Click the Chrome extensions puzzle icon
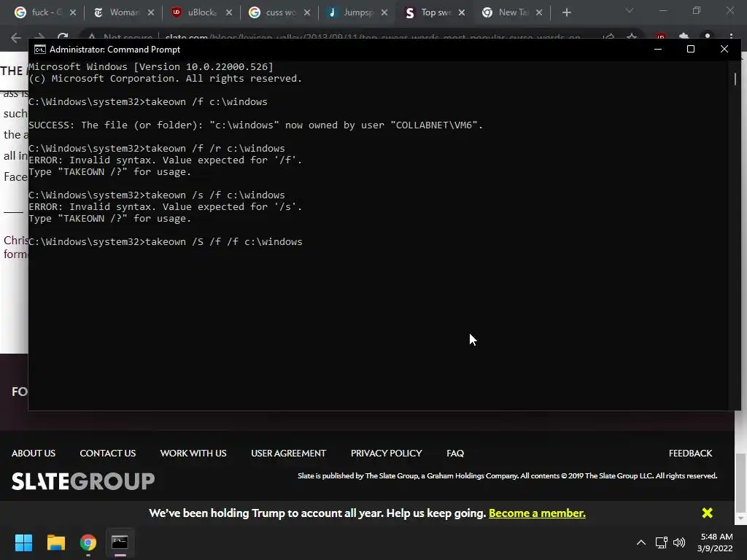Screen dimensions: 747x560 684,36
